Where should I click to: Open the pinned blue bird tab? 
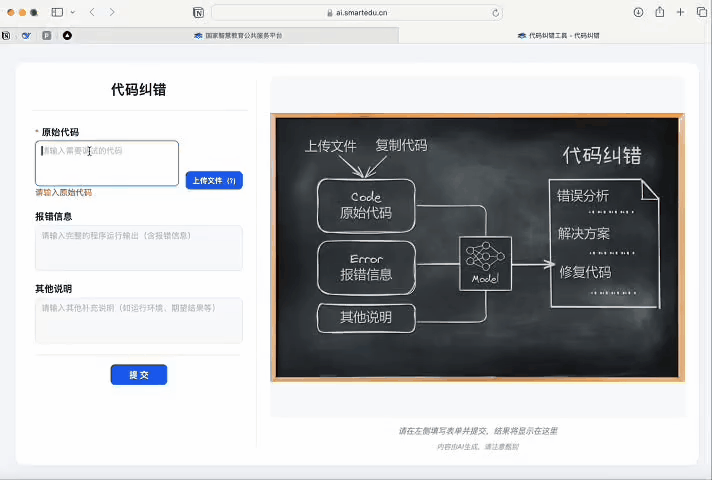click(x=26, y=35)
